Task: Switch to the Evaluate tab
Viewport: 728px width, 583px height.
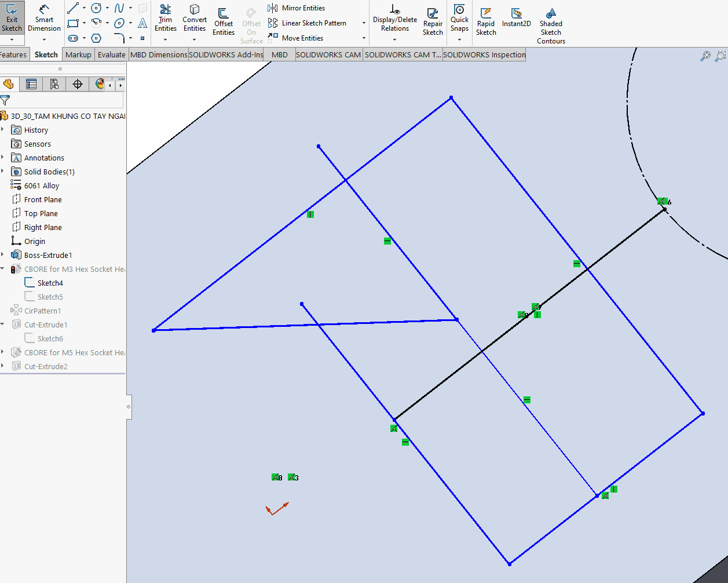Action: (111, 54)
